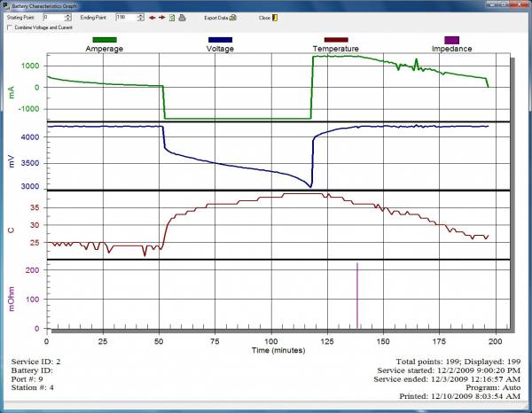Click the Service ID: 2 text
This screenshot has width=532, height=413.
click(35, 362)
